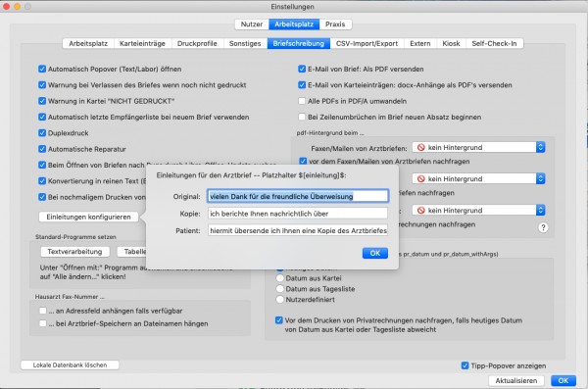Open the CSV-Import/Export sub-tab
The height and width of the screenshot is (389, 588).
point(367,43)
